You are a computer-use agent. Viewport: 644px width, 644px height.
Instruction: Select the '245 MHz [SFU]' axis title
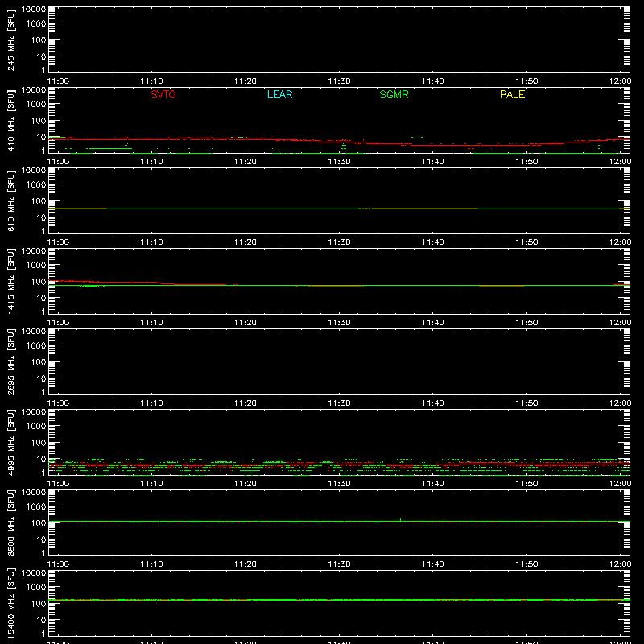coord(10,39)
